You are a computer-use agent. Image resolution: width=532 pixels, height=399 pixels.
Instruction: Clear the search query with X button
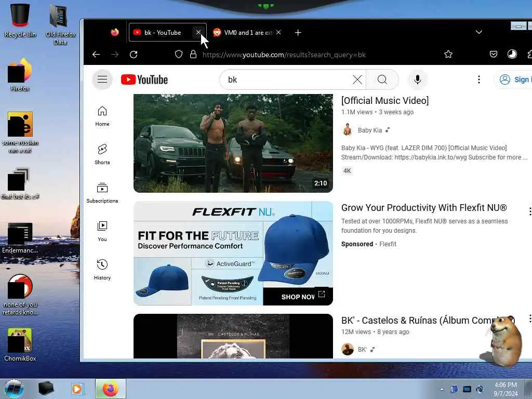(x=357, y=79)
